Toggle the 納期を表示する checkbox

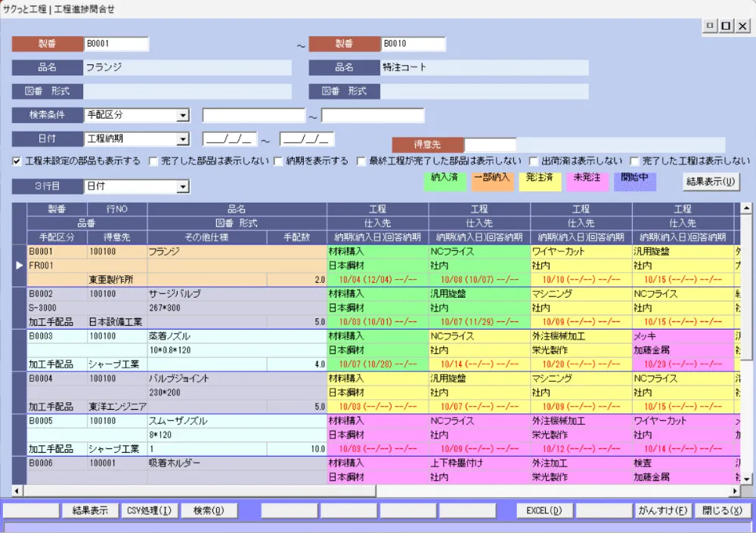point(278,161)
